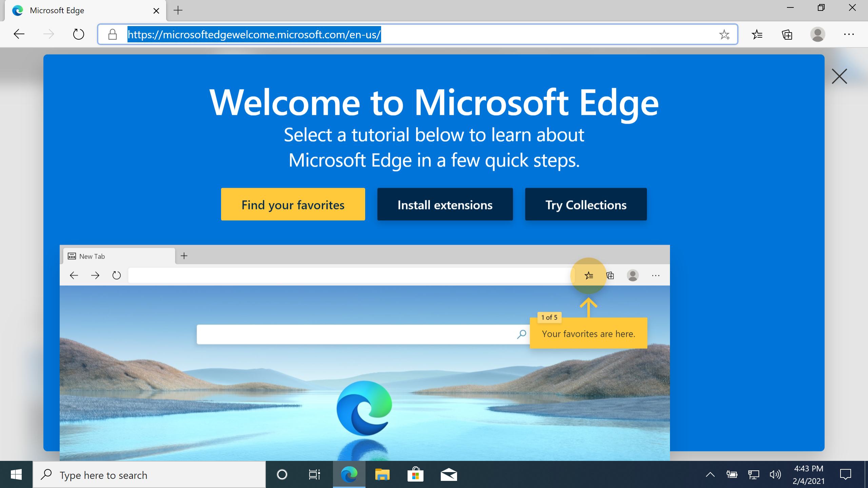Open the Mail app
The height and width of the screenshot is (488, 868).
tap(448, 474)
